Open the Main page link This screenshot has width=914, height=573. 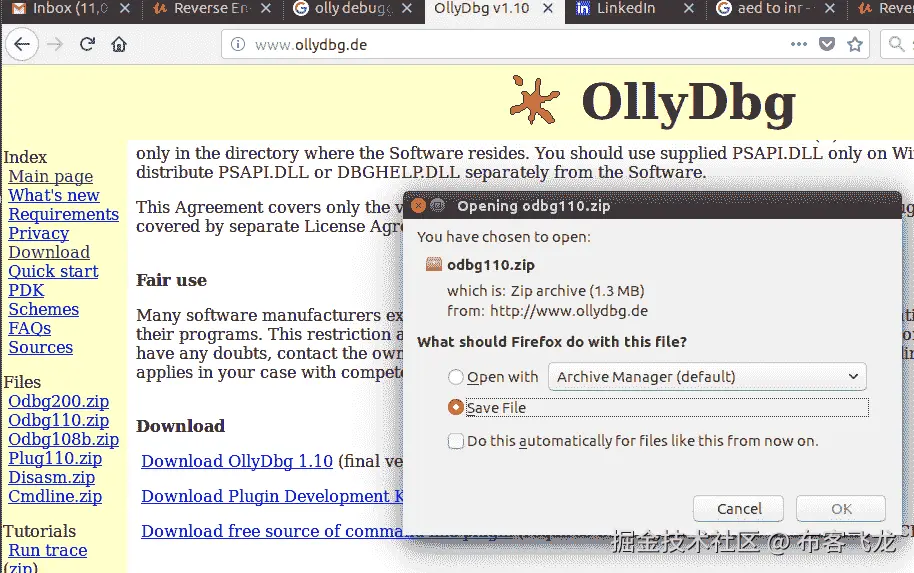[x=51, y=176]
